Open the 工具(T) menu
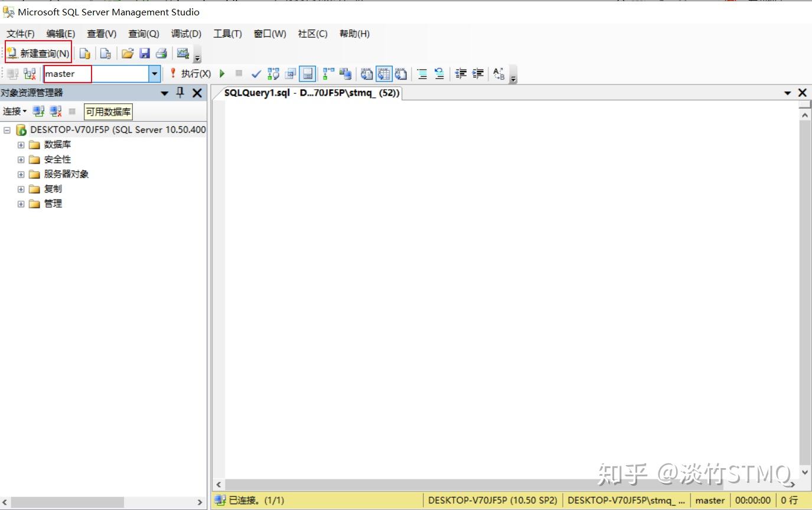The image size is (812, 510). pyautogui.click(x=227, y=34)
